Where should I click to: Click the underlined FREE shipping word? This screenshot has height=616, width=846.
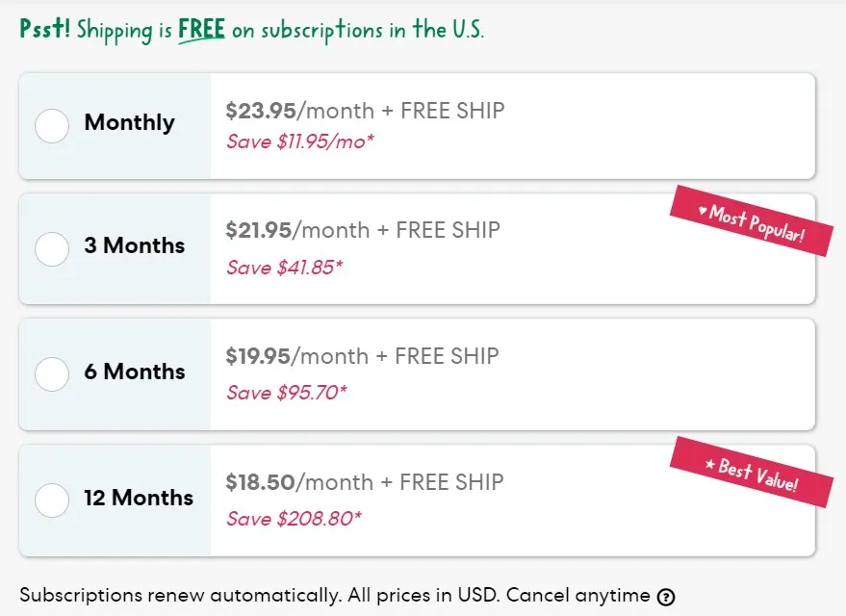[202, 29]
